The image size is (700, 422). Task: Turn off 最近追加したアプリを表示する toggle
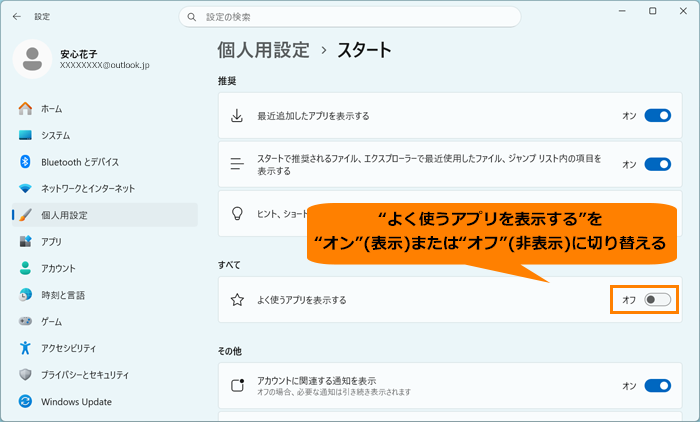coord(658,116)
